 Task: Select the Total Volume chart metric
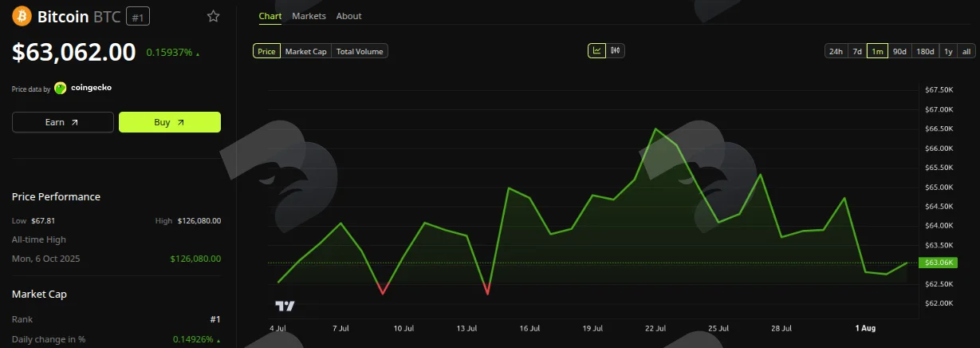pos(360,51)
